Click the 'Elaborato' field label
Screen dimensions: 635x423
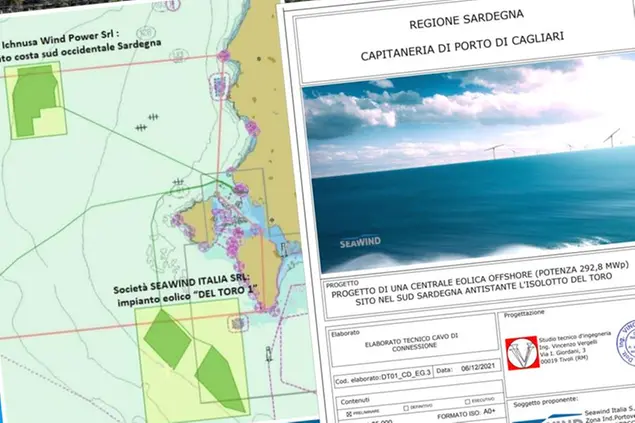(x=345, y=334)
